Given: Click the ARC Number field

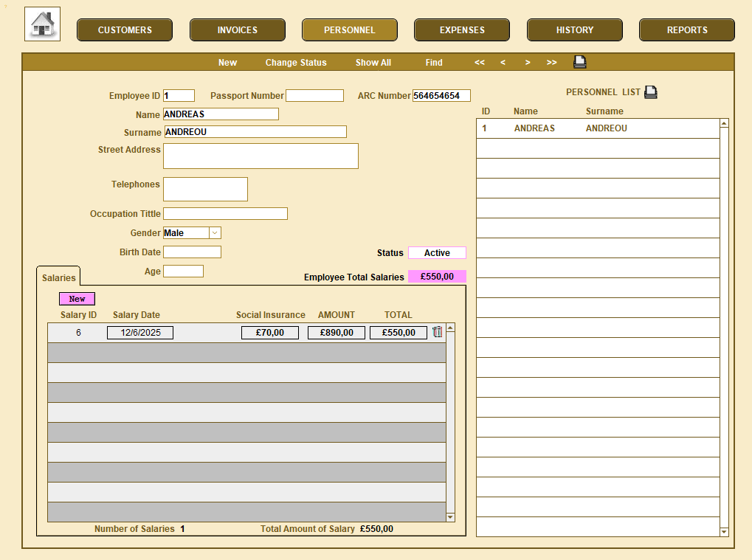Looking at the screenshot, I should 441,95.
